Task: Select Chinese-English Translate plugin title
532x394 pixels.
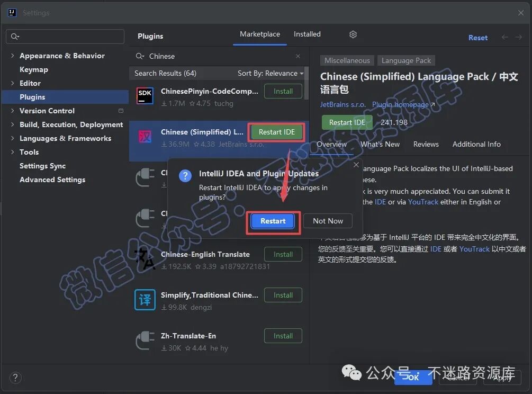Action: coord(205,255)
